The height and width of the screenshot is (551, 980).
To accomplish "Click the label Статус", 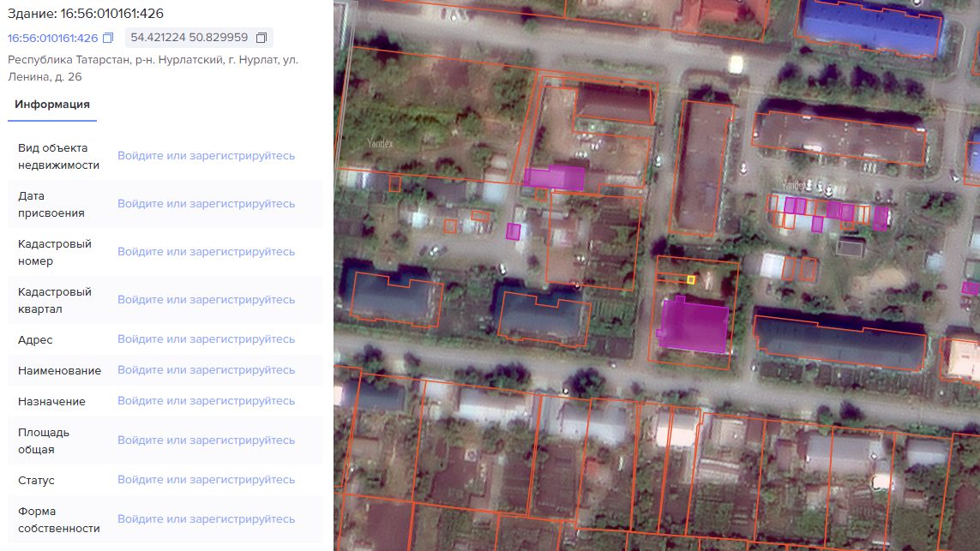I will 36,481.
